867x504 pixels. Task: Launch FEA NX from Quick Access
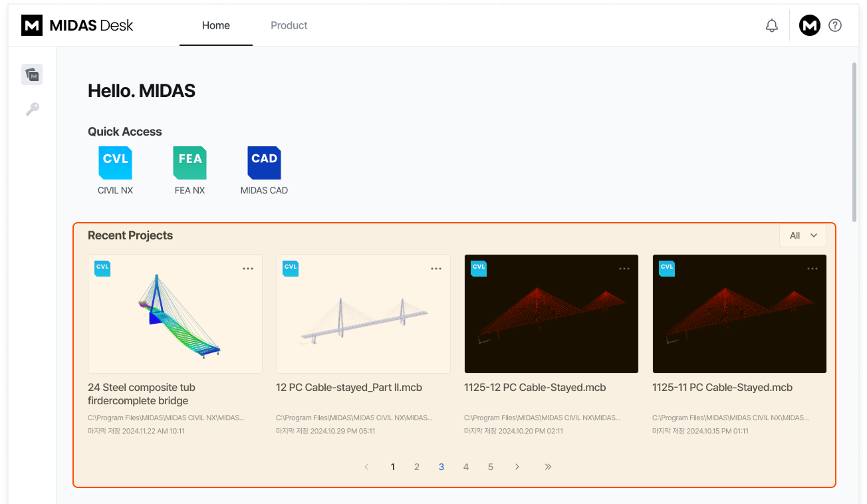pyautogui.click(x=189, y=171)
